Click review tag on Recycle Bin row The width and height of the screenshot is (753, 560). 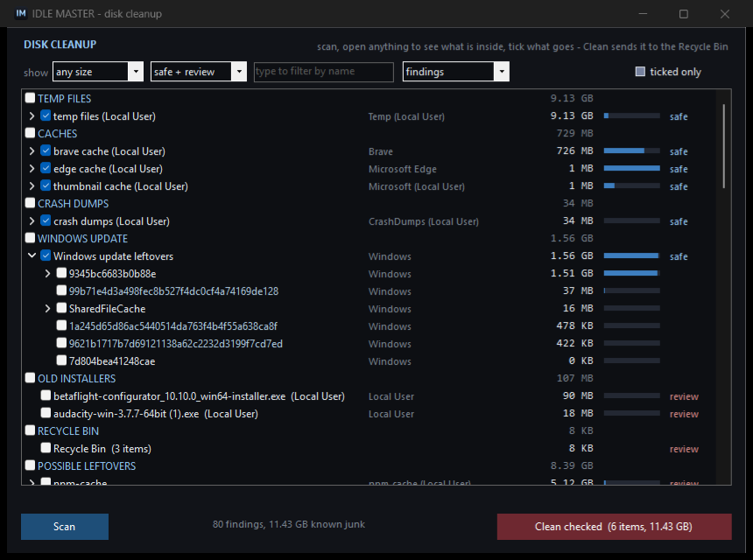[x=684, y=449]
